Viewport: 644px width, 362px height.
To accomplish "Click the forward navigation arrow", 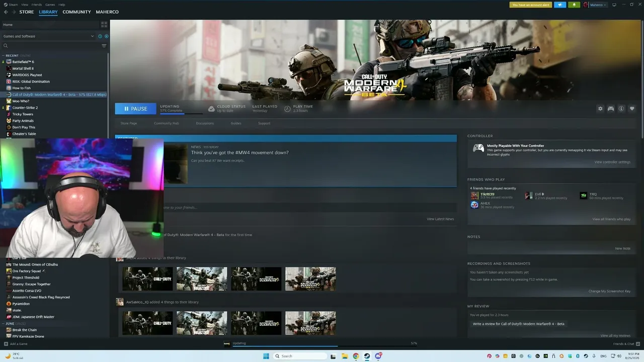I will click(14, 12).
